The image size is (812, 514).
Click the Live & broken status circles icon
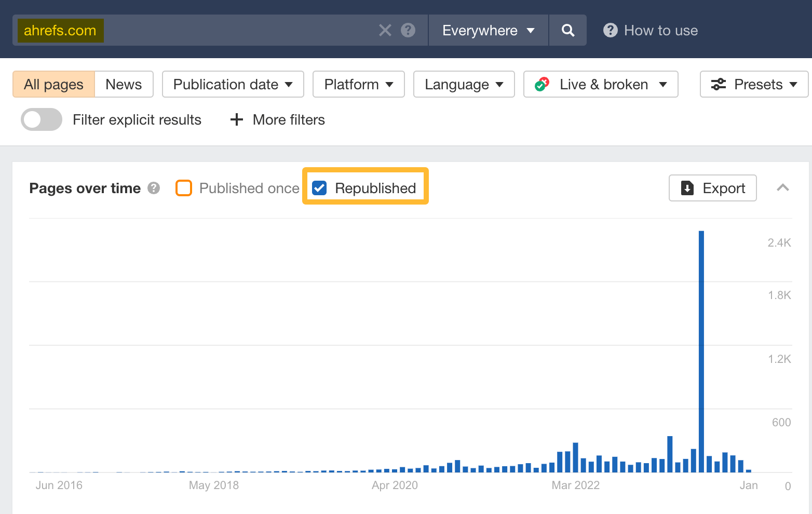542,84
